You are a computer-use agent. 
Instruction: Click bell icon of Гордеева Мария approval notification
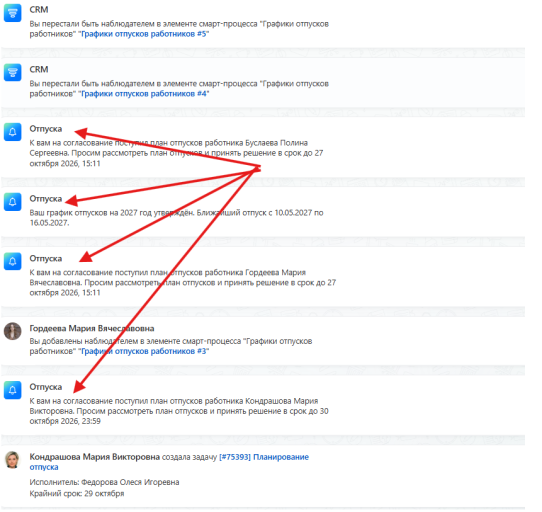[x=12, y=261]
